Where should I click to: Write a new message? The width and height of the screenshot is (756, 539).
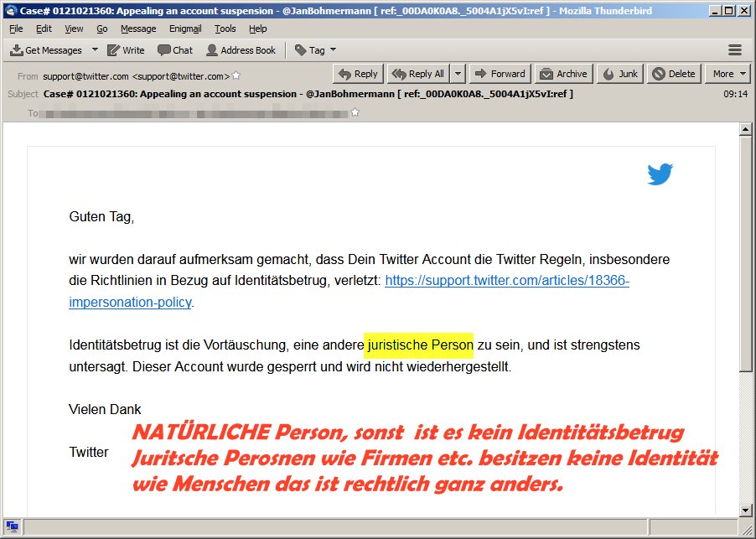coord(126,50)
